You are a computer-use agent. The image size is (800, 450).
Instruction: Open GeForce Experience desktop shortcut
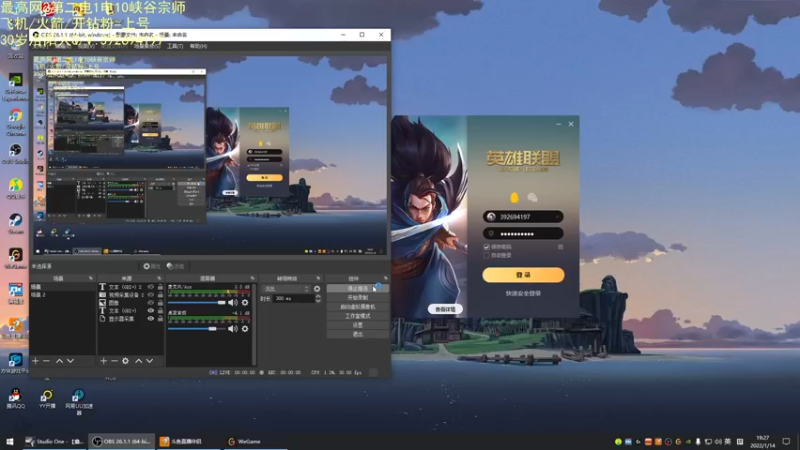point(15,86)
